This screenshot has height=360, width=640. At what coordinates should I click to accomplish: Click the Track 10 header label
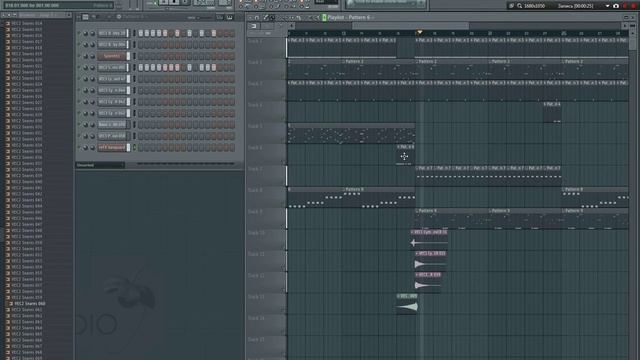[x=256, y=233]
